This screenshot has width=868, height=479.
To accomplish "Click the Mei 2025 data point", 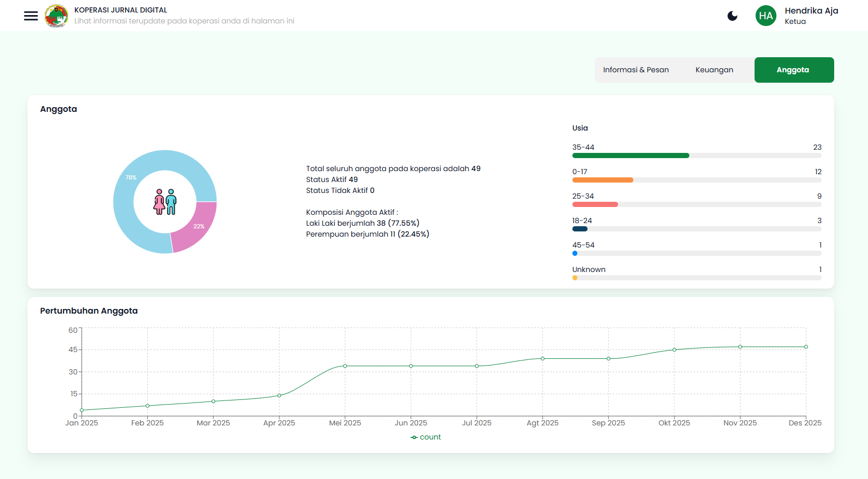I will [345, 366].
